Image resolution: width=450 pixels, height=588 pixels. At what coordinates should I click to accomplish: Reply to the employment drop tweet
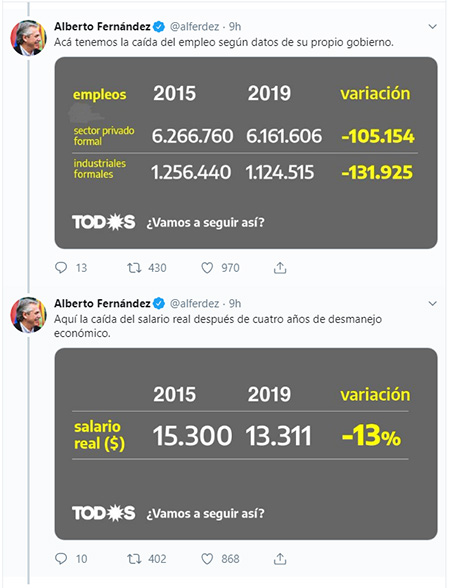(x=61, y=268)
